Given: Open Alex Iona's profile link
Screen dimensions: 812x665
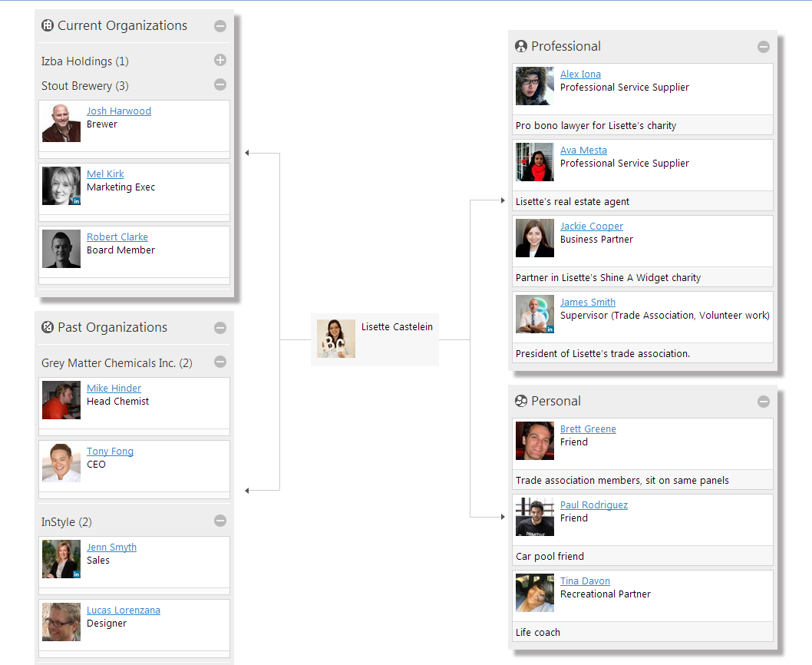Looking at the screenshot, I should pyautogui.click(x=580, y=74).
